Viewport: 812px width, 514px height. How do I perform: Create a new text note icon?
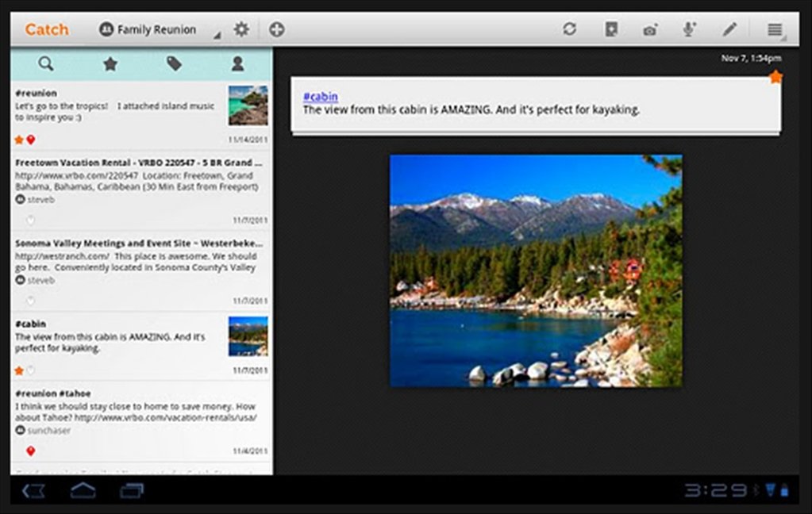[611, 29]
